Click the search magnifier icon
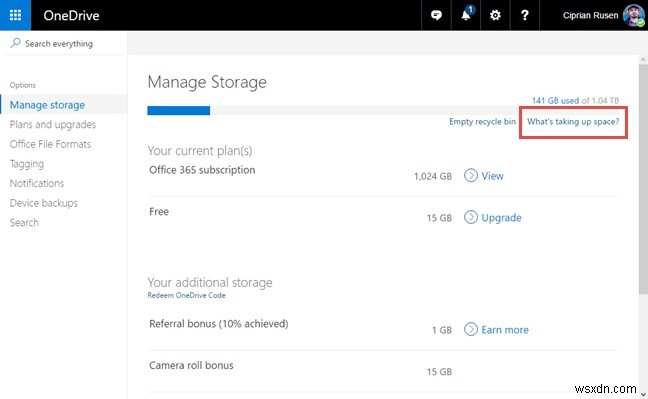The height and width of the screenshot is (399, 648). 15,43
